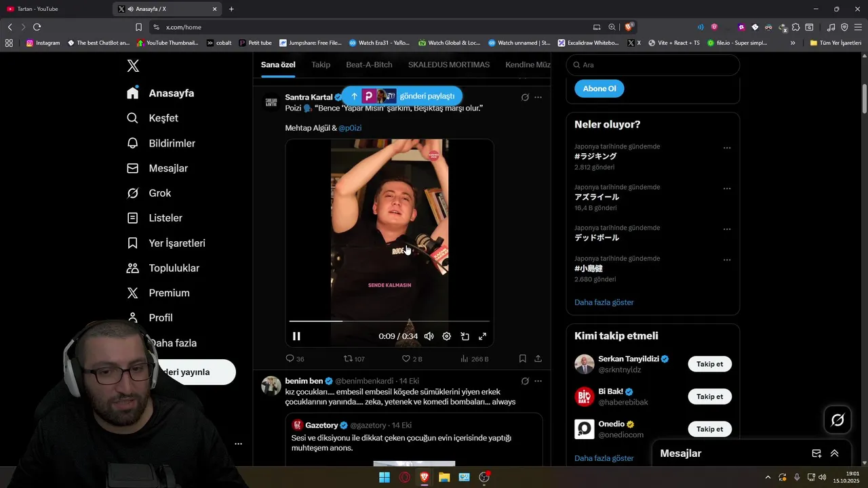Open video settings gear icon
868x488 pixels.
coord(446,336)
